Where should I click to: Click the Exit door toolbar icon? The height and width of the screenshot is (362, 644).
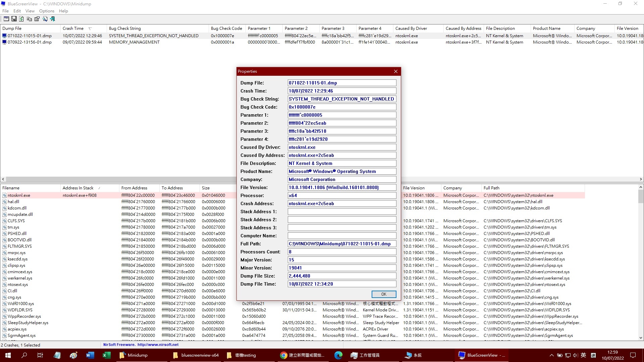(53, 19)
